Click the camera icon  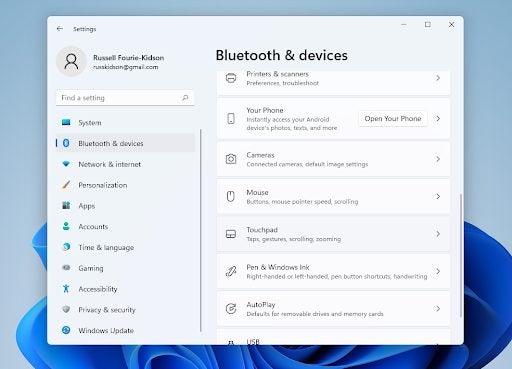coord(231,159)
